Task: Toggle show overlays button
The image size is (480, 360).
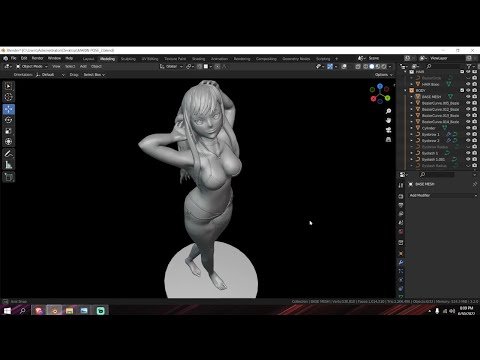Action: click(344, 67)
